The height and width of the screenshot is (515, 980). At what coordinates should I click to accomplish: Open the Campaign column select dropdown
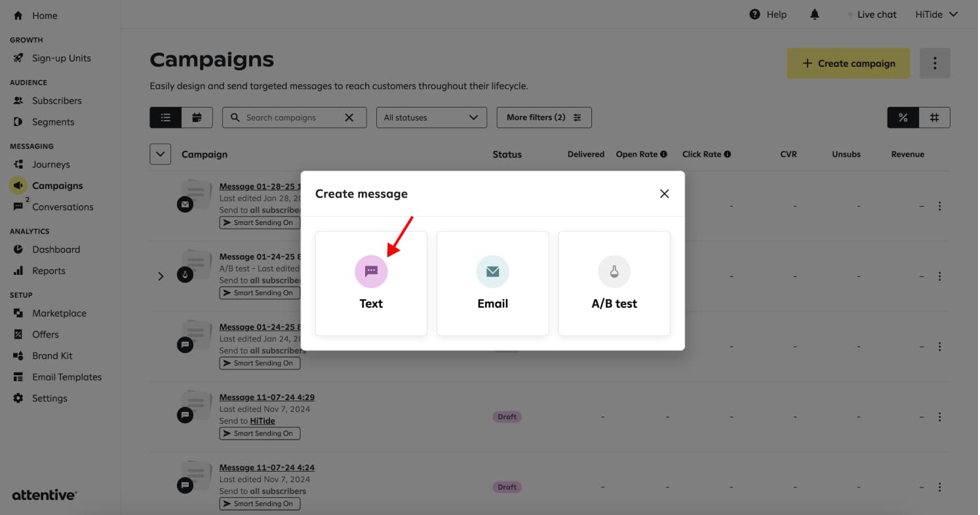click(161, 154)
